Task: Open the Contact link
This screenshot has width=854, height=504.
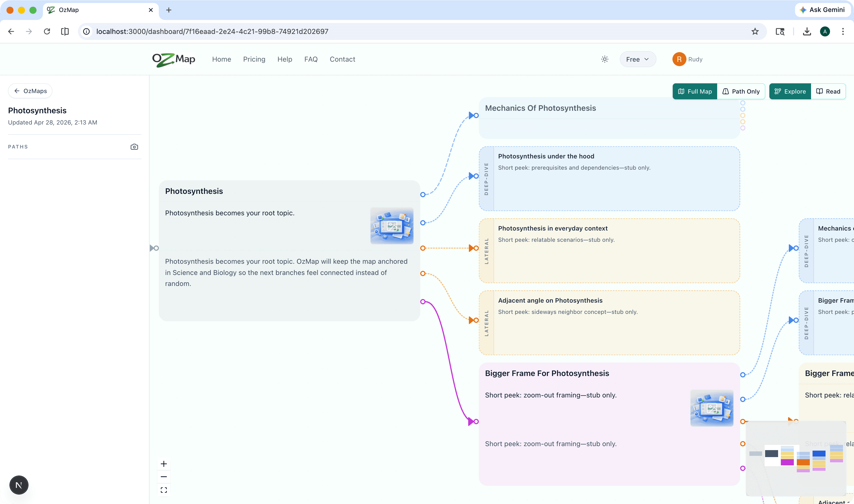Action: pyautogui.click(x=342, y=59)
